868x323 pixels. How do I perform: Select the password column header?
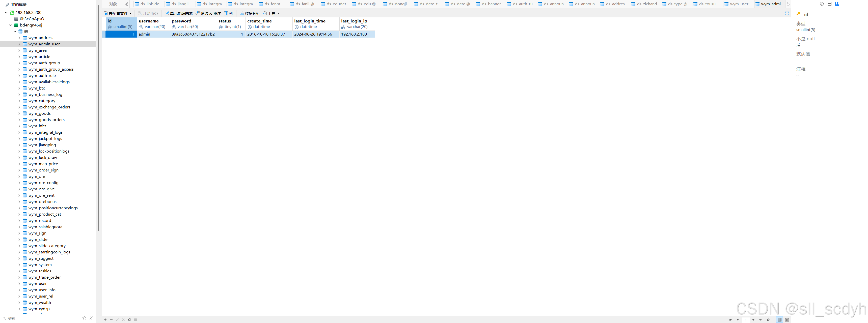point(193,24)
